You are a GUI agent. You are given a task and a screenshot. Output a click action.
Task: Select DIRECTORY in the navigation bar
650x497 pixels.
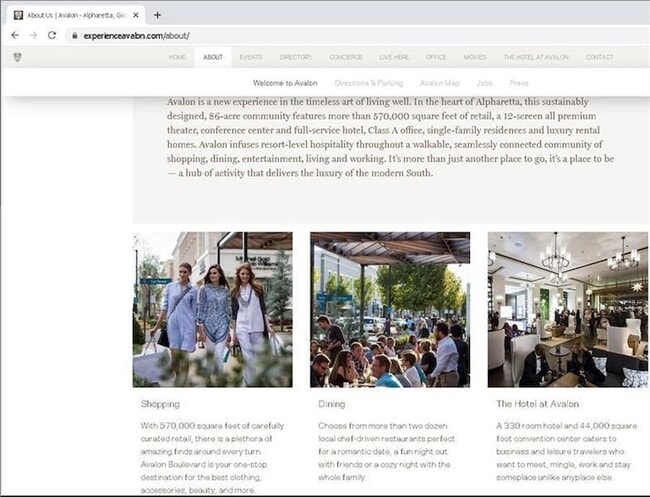point(296,57)
